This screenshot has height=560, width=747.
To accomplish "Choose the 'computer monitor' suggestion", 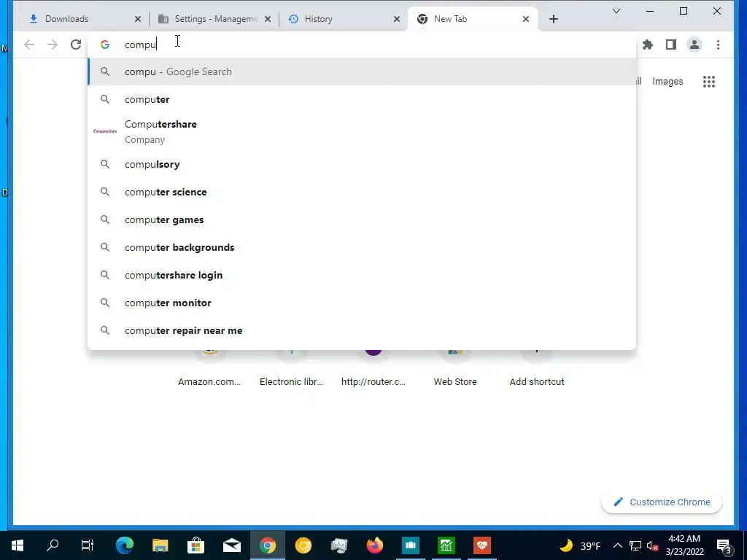I will (362, 303).
